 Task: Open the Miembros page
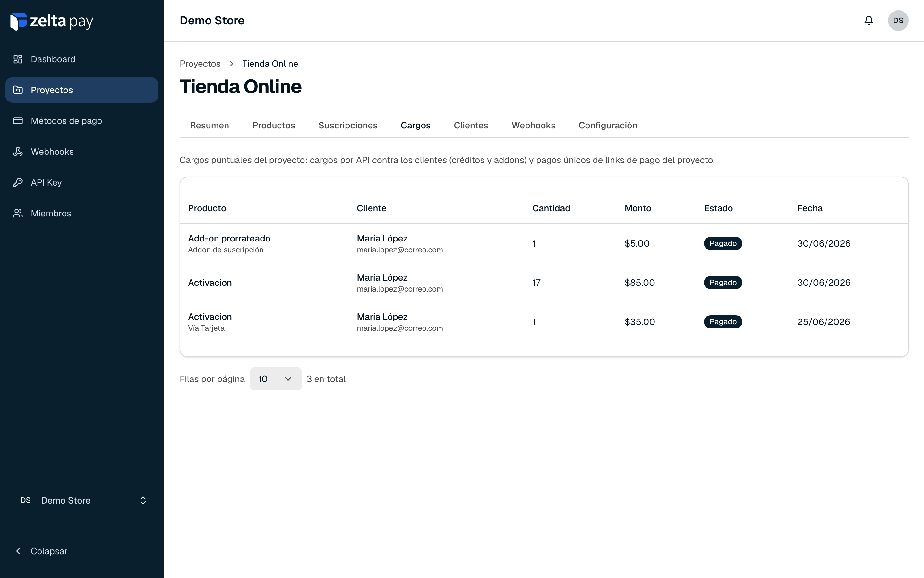coord(82,213)
